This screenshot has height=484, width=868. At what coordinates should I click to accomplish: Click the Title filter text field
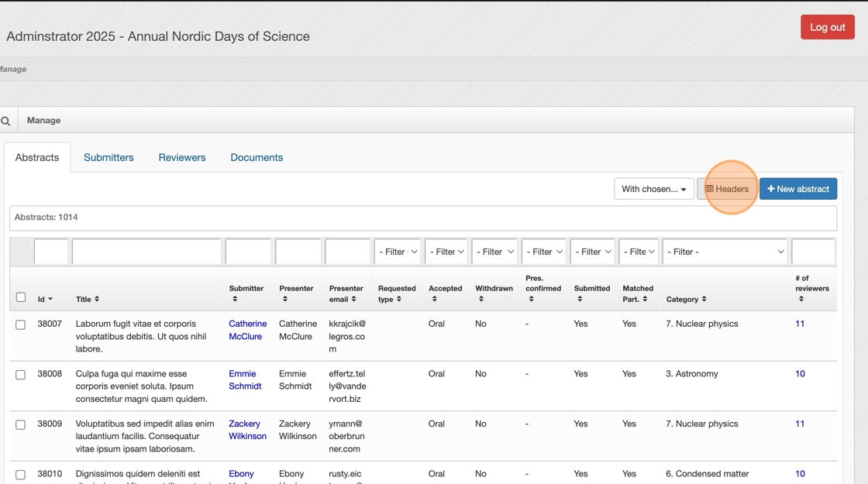[146, 252]
